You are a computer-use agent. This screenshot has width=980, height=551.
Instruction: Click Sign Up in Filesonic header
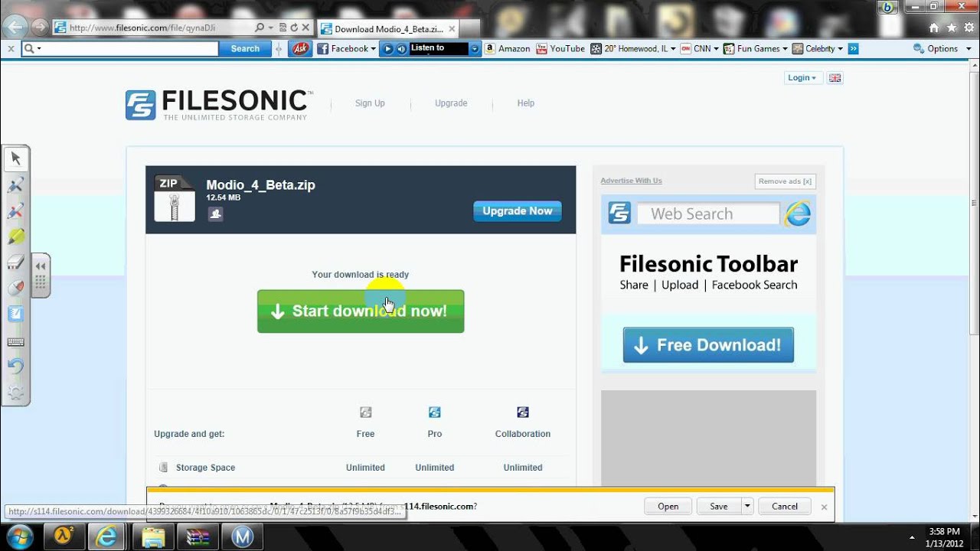[370, 103]
